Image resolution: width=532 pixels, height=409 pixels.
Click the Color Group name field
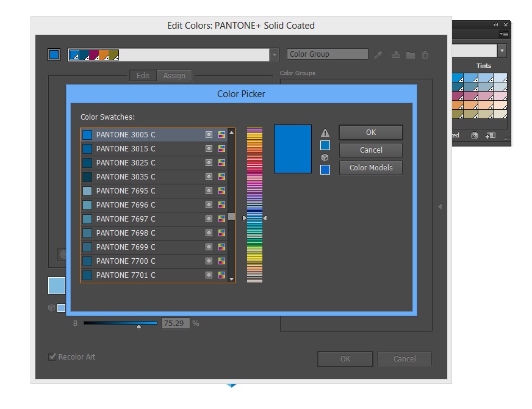click(x=327, y=54)
